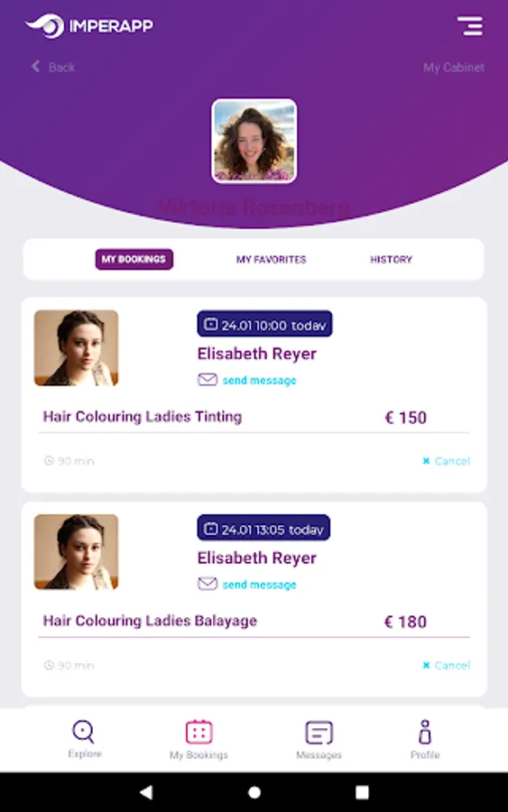This screenshot has height=812, width=508.
Task: Open the Profile icon in bottom bar
Action: (425, 731)
